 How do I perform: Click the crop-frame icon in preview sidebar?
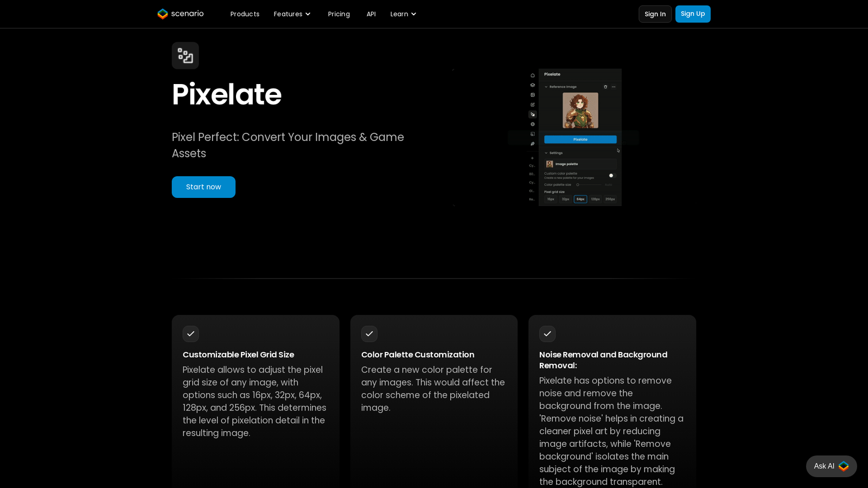533,134
